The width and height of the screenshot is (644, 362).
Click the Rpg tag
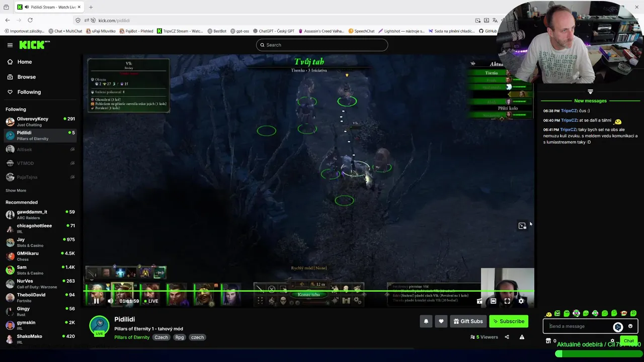pyautogui.click(x=180, y=337)
